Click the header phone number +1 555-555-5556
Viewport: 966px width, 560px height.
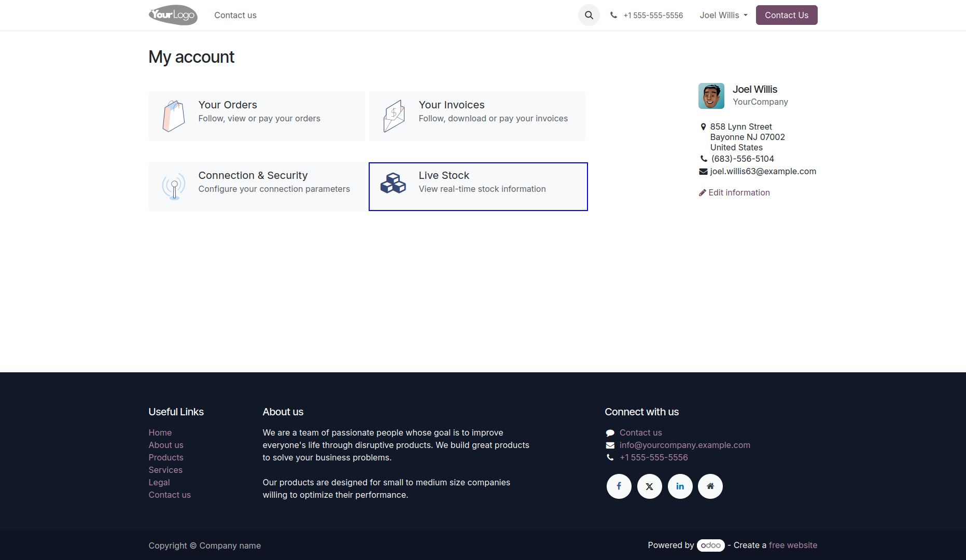click(x=653, y=15)
